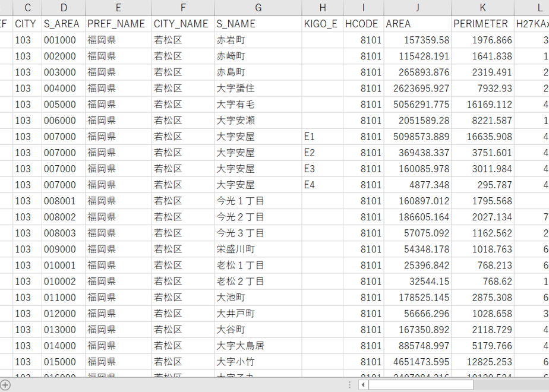Select cell containing 今光２丁目
Viewport: 549px width, 392px height.
[258, 217]
